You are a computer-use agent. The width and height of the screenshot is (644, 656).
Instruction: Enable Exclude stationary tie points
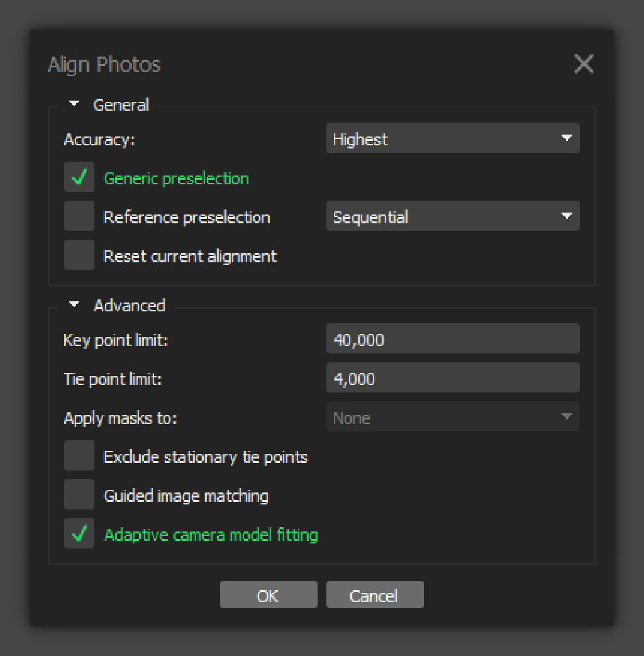(79, 457)
